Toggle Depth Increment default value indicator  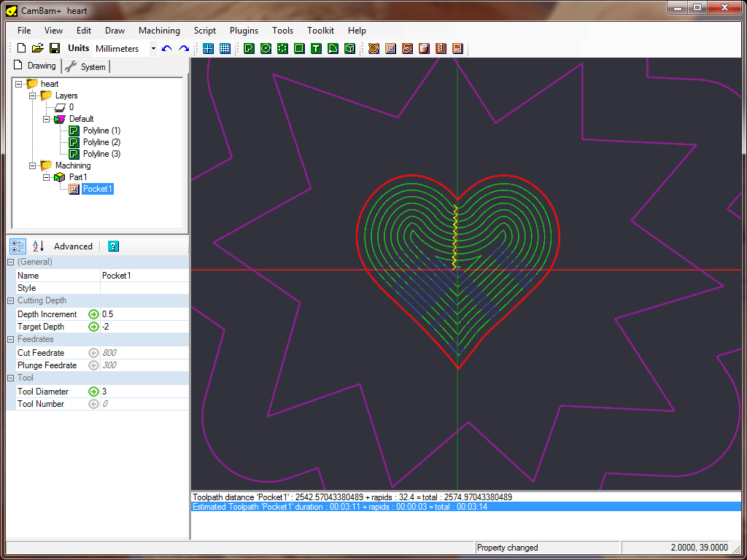click(x=93, y=314)
